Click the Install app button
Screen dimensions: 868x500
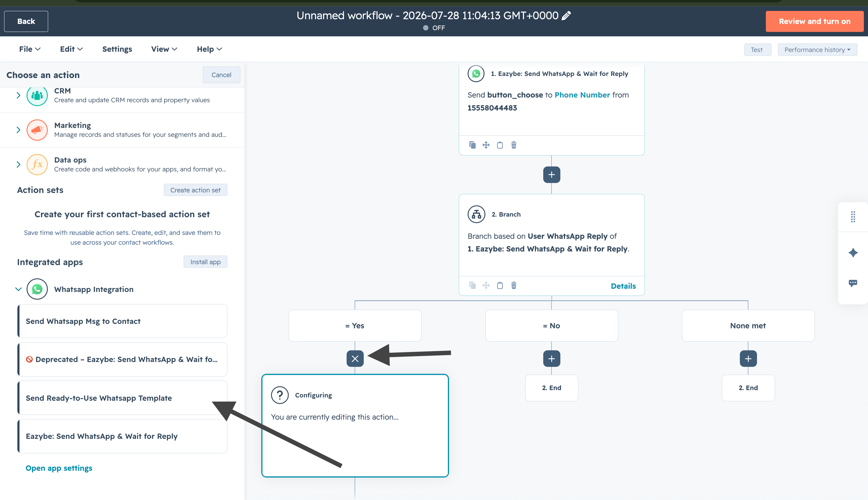click(x=205, y=262)
